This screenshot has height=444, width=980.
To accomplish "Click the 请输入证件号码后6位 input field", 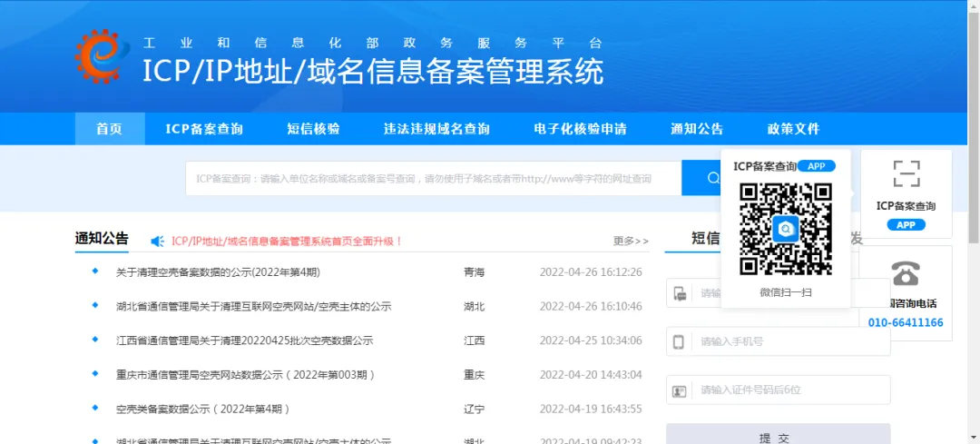I will click(789, 390).
